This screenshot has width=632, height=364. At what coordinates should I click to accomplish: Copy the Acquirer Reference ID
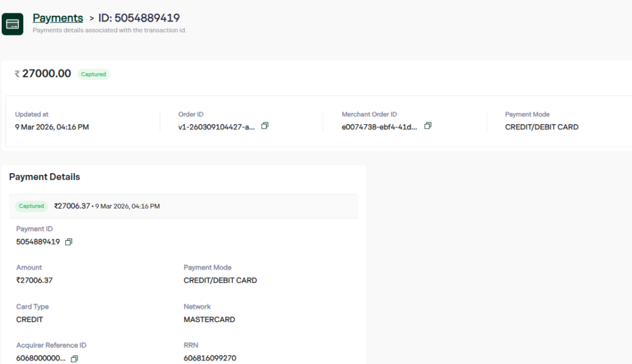pos(74,359)
